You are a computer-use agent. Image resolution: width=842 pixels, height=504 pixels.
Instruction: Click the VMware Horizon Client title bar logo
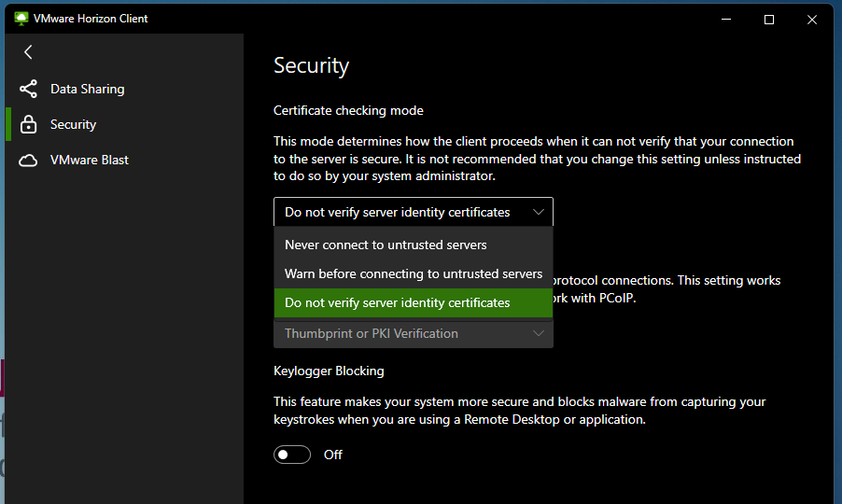click(x=21, y=19)
